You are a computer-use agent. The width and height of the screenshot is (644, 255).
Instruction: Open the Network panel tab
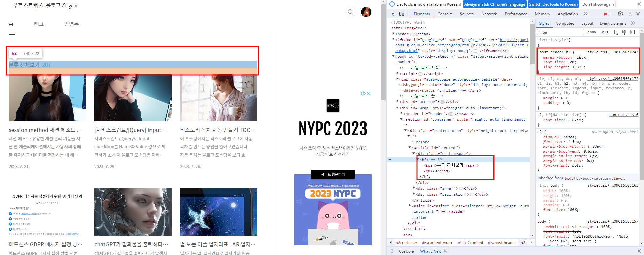[489, 14]
